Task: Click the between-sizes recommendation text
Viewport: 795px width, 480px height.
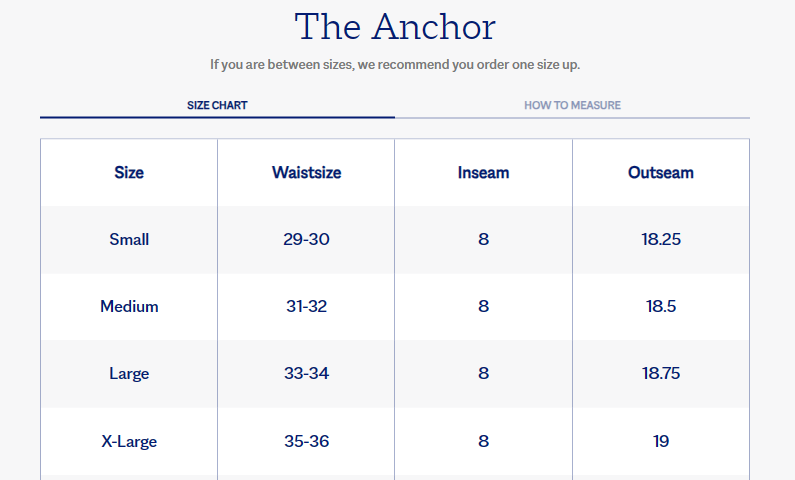Action: pyautogui.click(x=395, y=65)
